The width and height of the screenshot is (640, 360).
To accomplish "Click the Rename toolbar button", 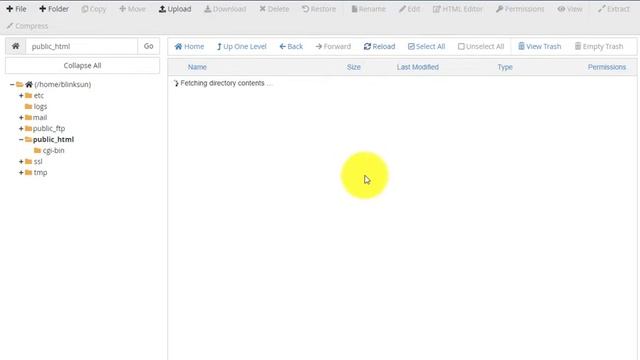I will click(368, 9).
